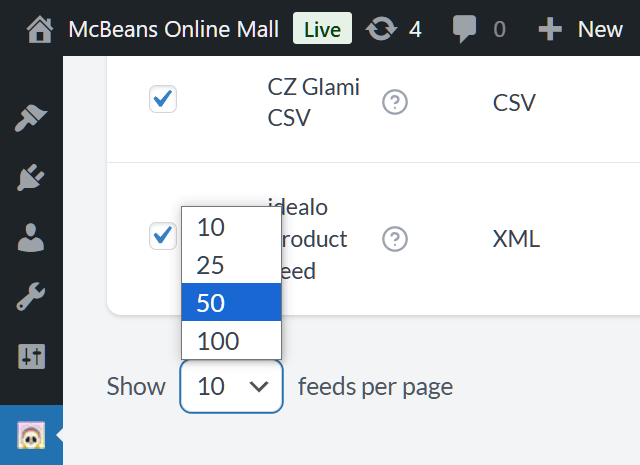This screenshot has width=640, height=465.
Task: Click the home icon in admin bar
Action: pyautogui.click(x=40, y=29)
